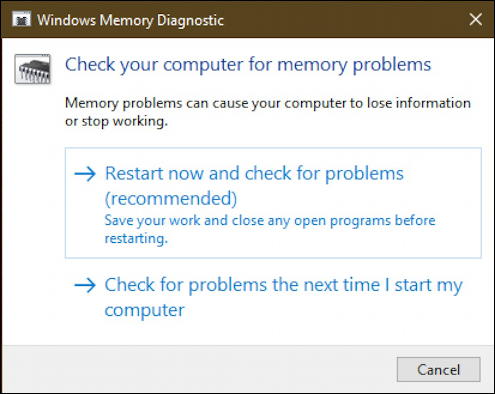Click the heading 'Check your computer for memory problems'
This screenshot has width=495, height=394.
click(x=248, y=65)
